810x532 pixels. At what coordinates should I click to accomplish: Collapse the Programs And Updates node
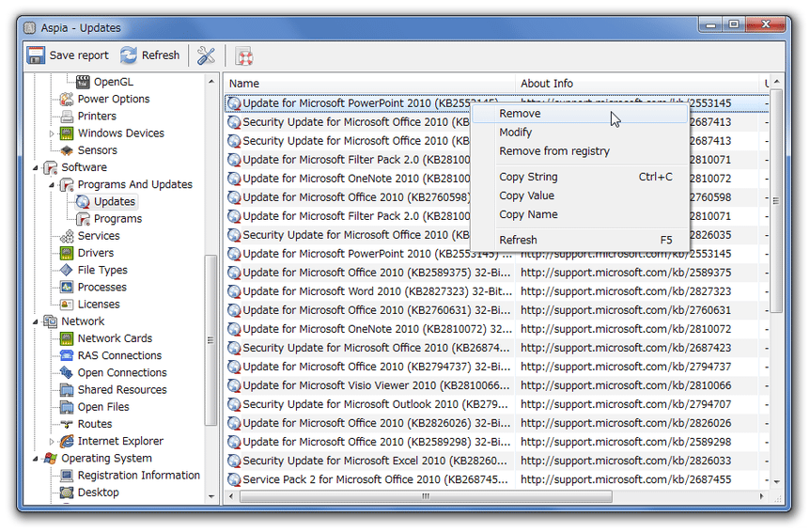(52, 185)
